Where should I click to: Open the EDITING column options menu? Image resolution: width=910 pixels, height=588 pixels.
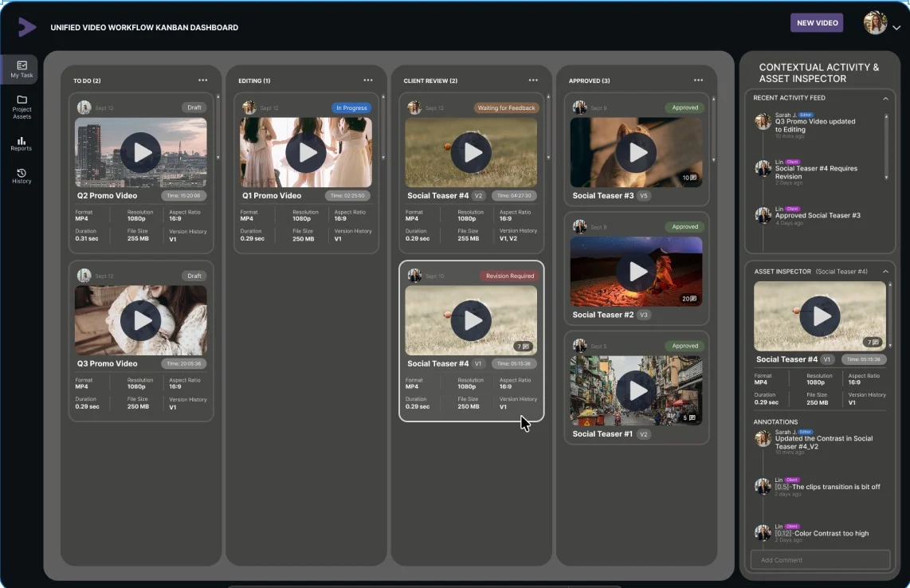[368, 80]
